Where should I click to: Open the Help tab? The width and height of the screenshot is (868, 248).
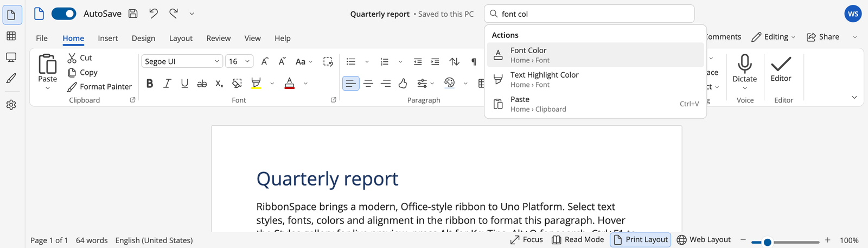pos(282,38)
